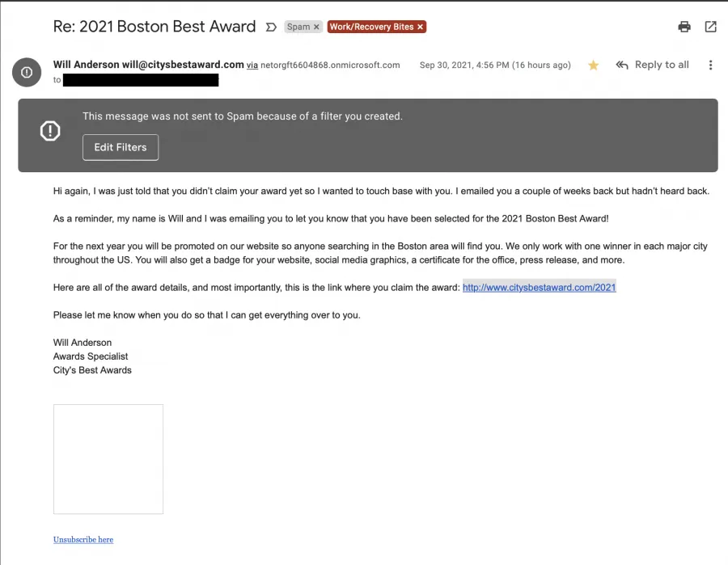
Task: Print this email with the printer icon
Action: (684, 27)
